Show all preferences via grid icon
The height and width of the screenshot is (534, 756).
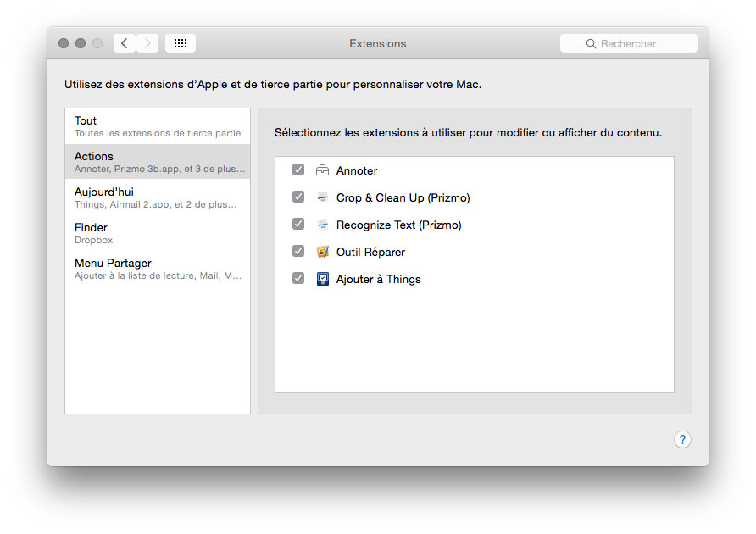tap(181, 43)
